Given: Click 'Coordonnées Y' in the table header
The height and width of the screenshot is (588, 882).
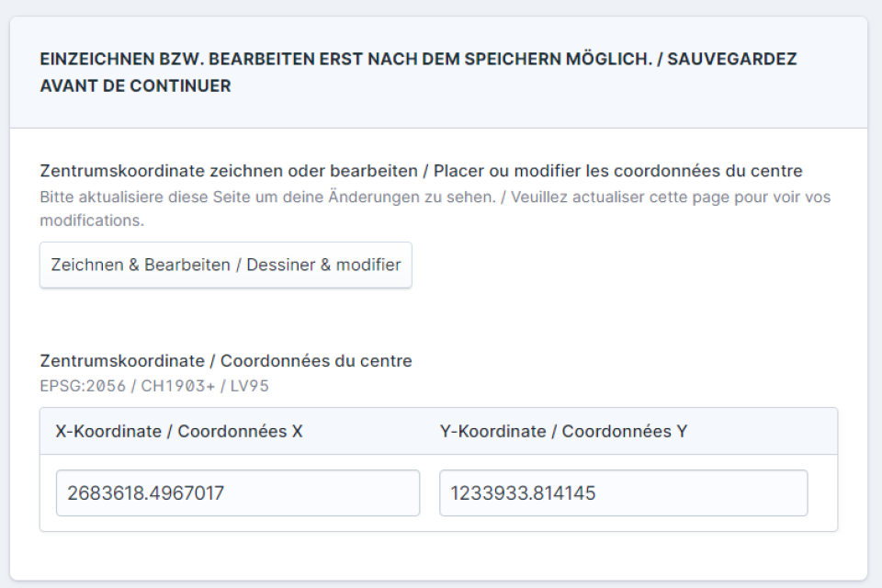Looking at the screenshot, I should [x=624, y=431].
